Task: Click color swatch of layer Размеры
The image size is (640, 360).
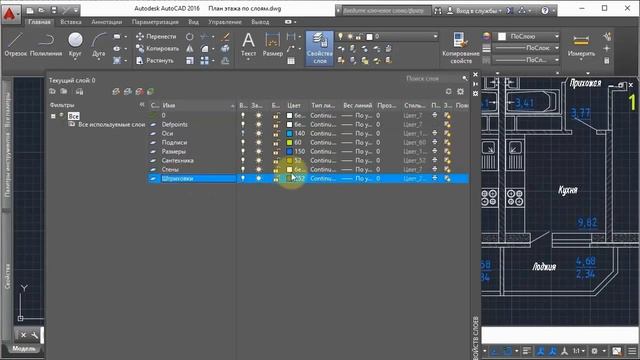Action: (289, 151)
